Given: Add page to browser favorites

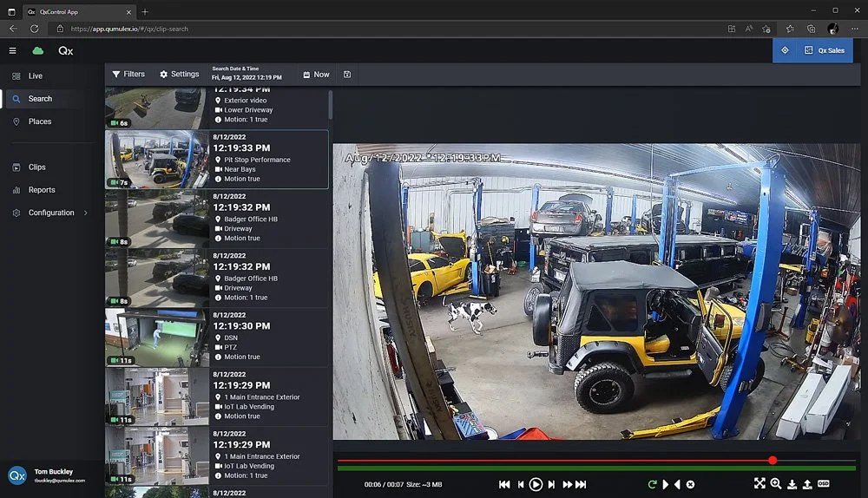Looking at the screenshot, I should (766, 29).
